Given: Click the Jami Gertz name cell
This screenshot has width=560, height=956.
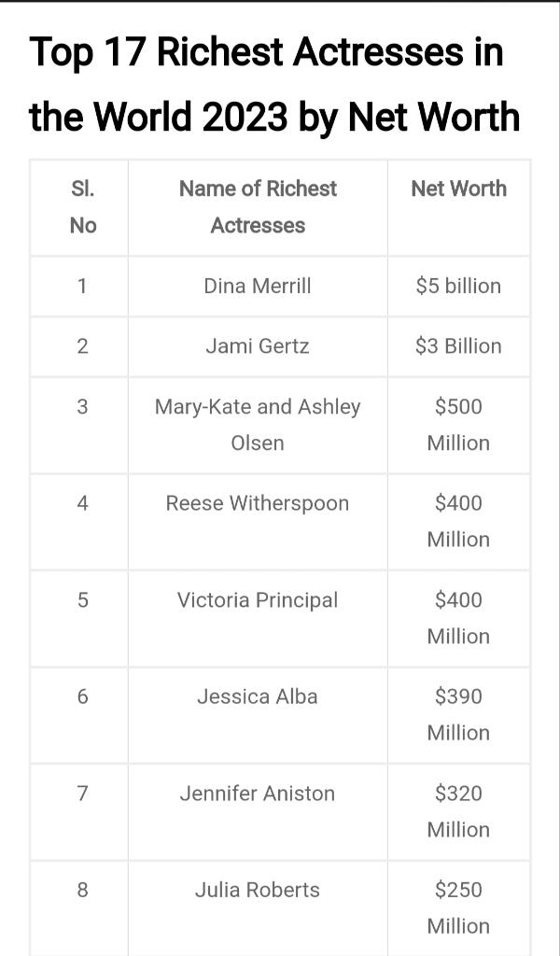Looking at the screenshot, I should 258,346.
